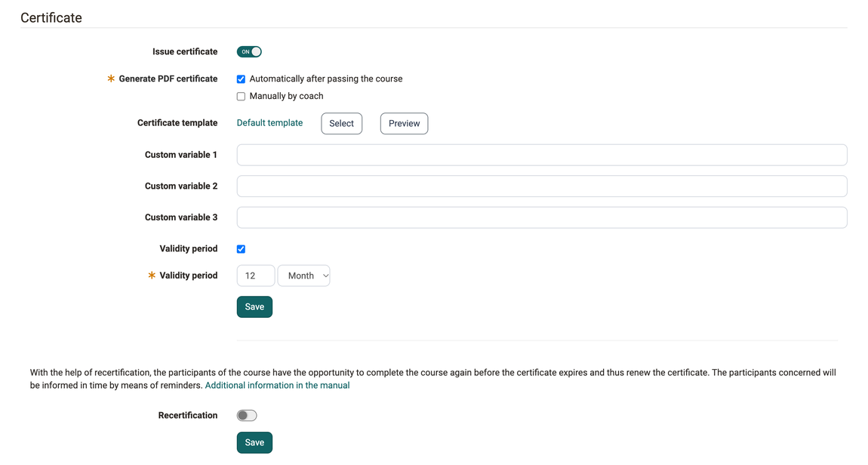
Task: Turn off the Issue certificate switch
Action: [249, 51]
